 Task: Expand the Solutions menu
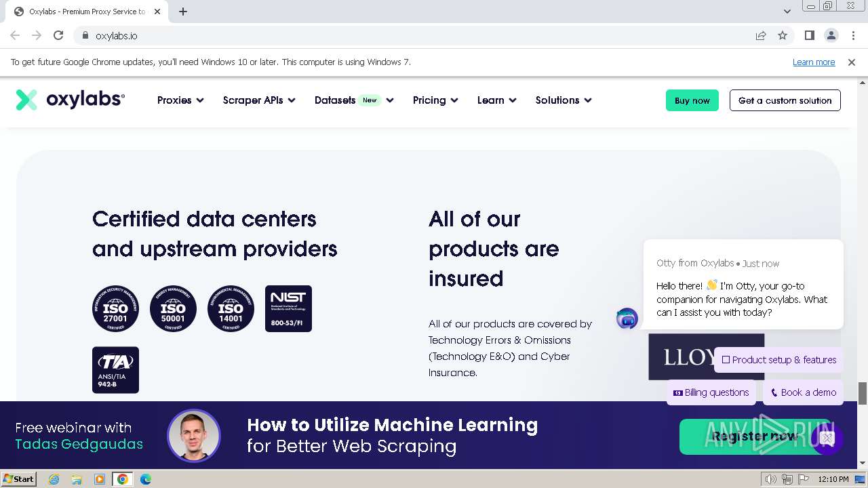[x=564, y=100]
